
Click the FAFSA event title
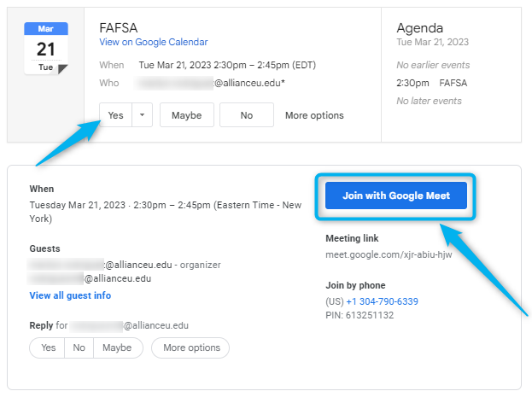(119, 28)
